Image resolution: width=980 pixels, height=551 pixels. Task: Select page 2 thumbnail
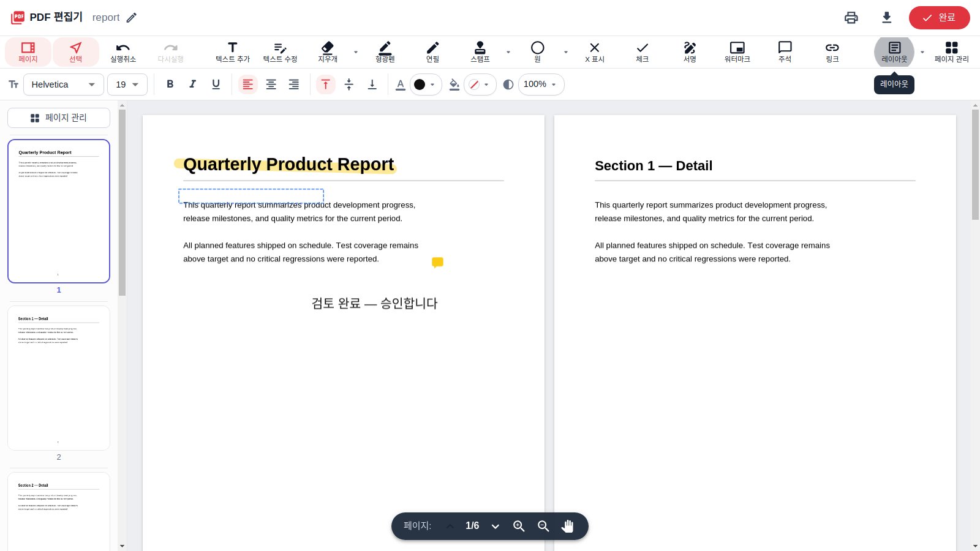tap(59, 378)
